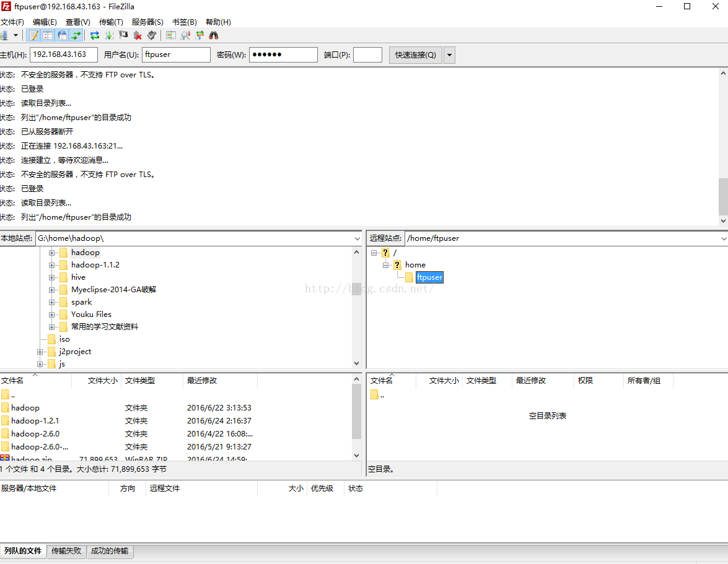
Task: Sort local files by 最近修改 column
Action: click(220, 381)
